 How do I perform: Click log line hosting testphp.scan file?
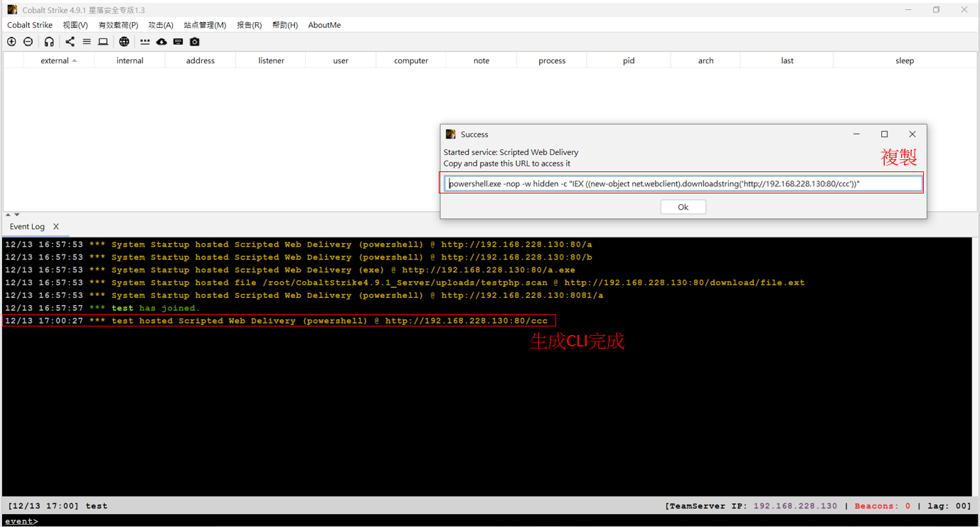405,283
